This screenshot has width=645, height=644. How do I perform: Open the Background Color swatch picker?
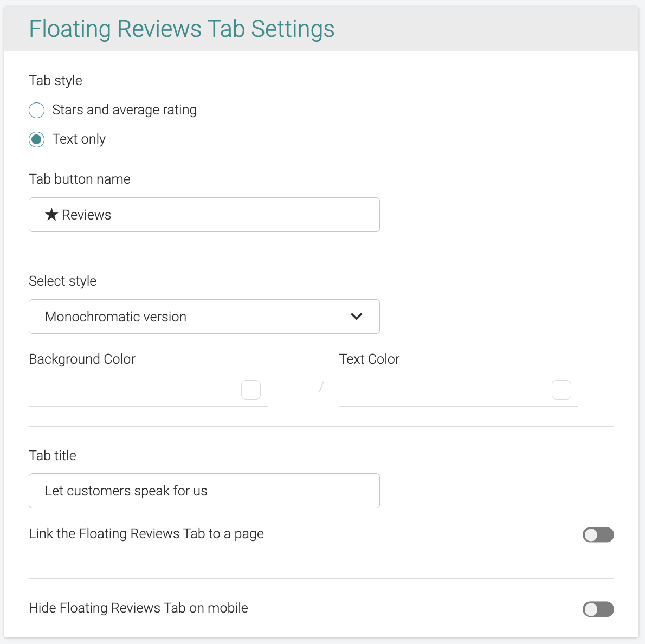tap(251, 390)
